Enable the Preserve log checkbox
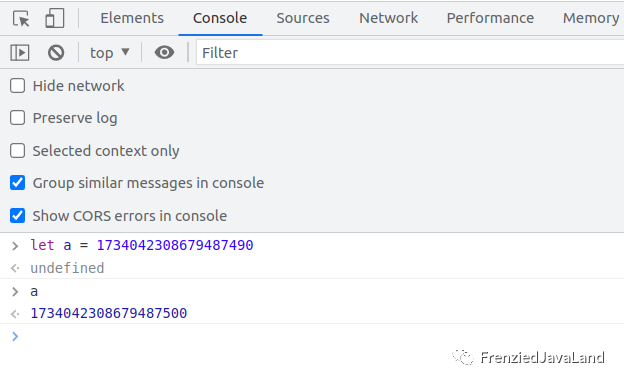 [18, 118]
